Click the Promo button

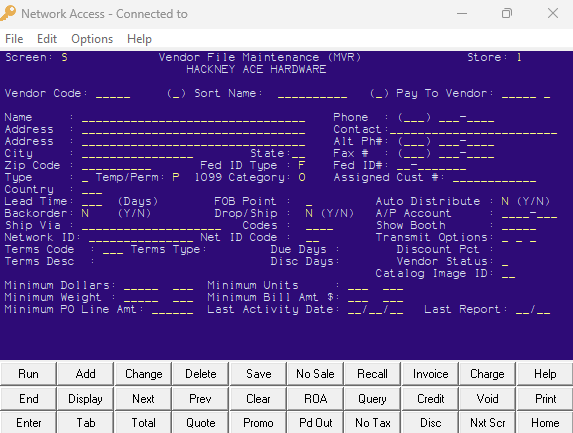pyautogui.click(x=258, y=423)
